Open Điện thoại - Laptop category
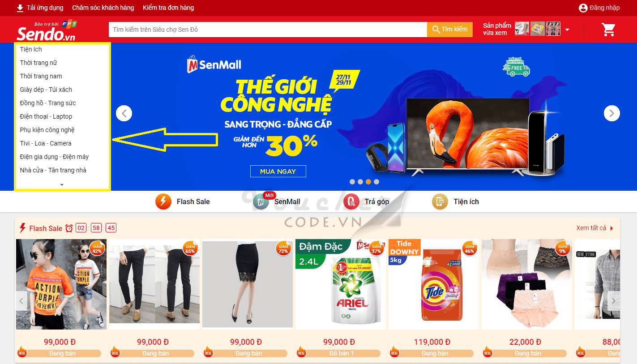This screenshot has width=637, height=364. tap(46, 116)
